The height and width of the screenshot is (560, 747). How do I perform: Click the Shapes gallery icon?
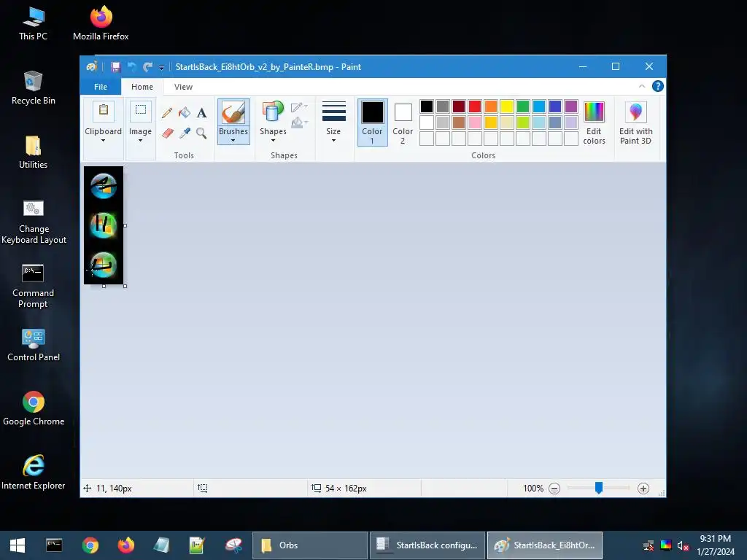click(x=273, y=113)
